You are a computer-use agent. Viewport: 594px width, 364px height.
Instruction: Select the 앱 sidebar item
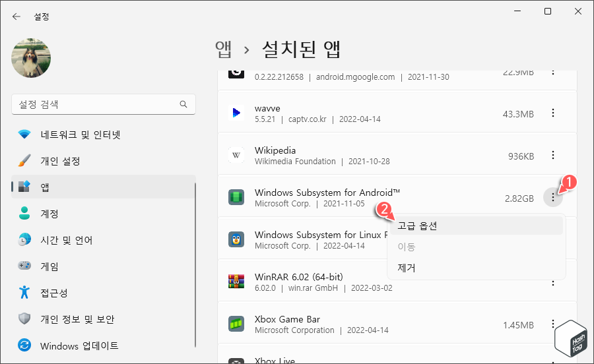click(104, 187)
